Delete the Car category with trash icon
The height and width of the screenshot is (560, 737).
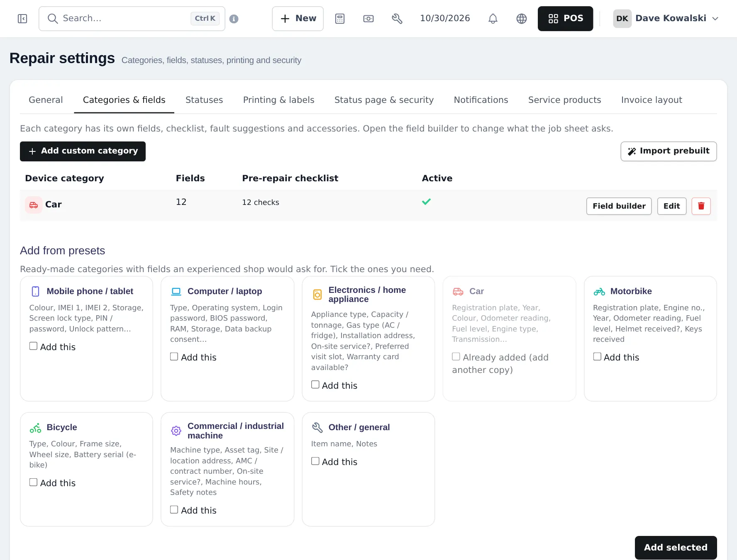coord(701,206)
